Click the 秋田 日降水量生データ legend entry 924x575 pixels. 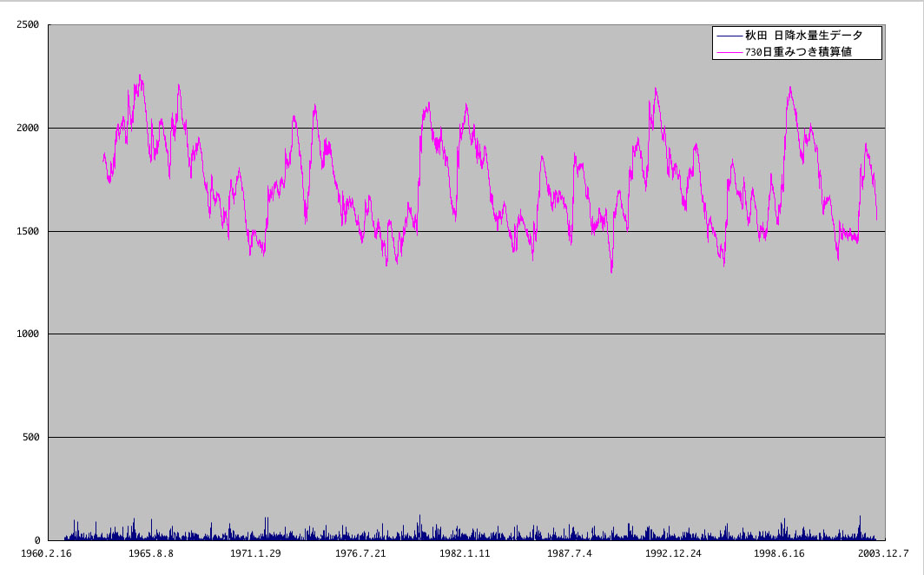(804, 36)
